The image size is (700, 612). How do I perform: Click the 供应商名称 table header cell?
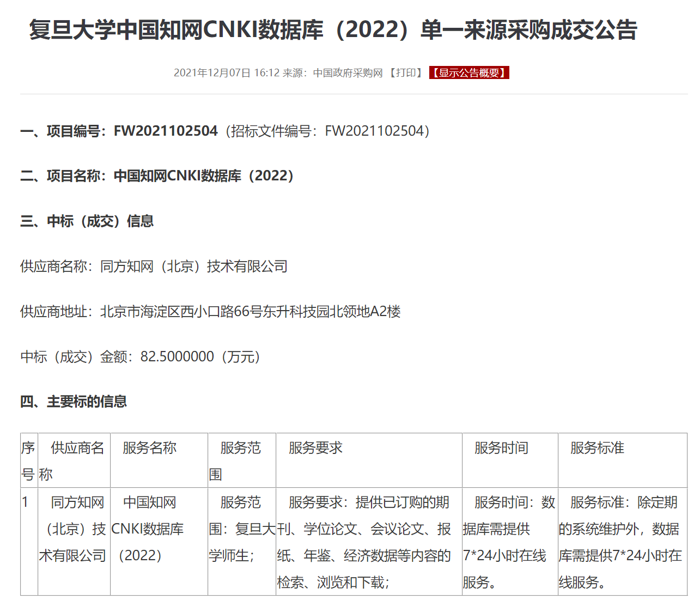tap(74, 460)
